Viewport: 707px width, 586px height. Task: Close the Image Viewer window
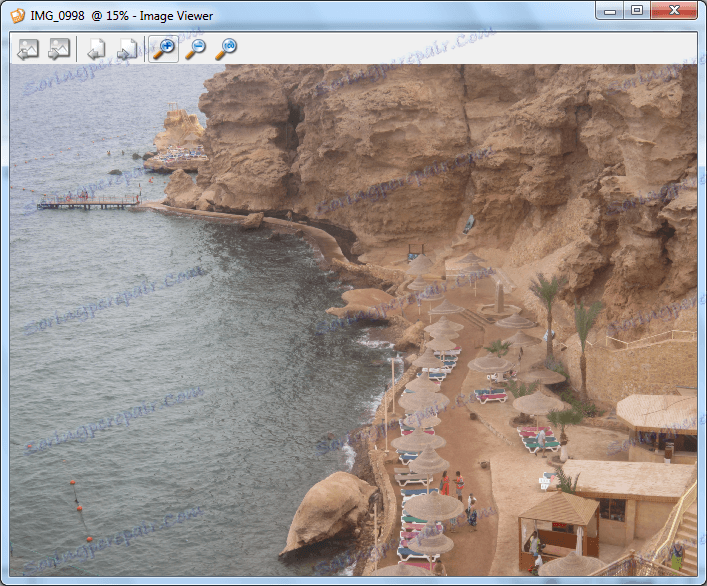(x=674, y=10)
